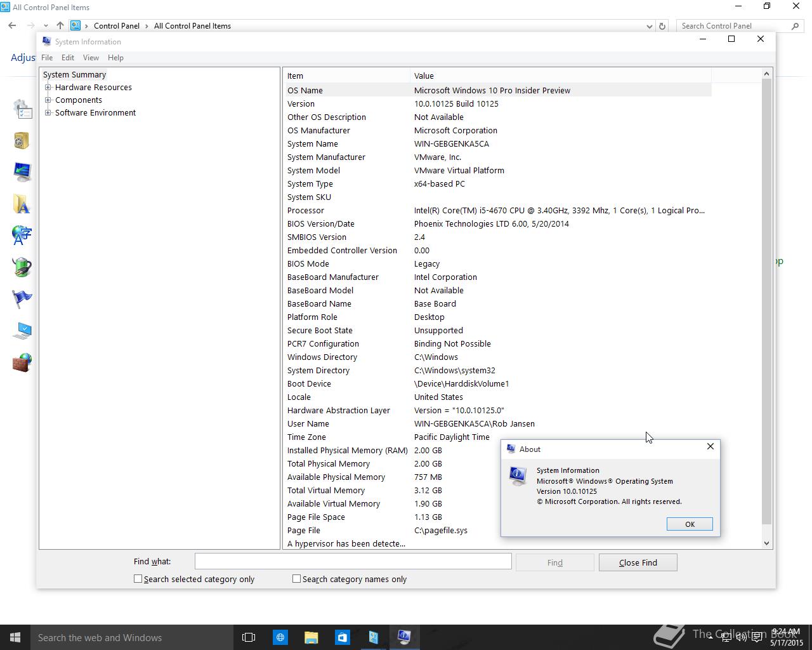Select the BIOS Version/Date row

pos(497,223)
